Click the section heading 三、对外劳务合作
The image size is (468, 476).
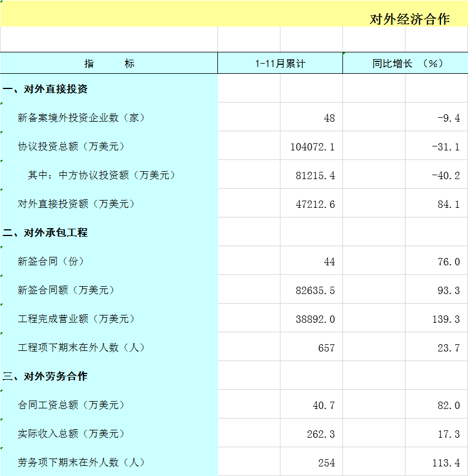point(45,376)
